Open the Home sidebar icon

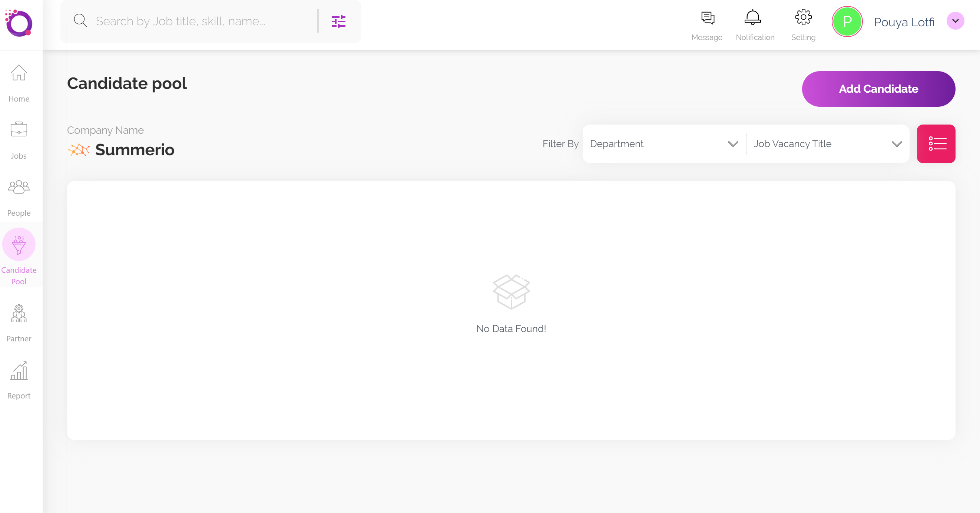point(19,73)
